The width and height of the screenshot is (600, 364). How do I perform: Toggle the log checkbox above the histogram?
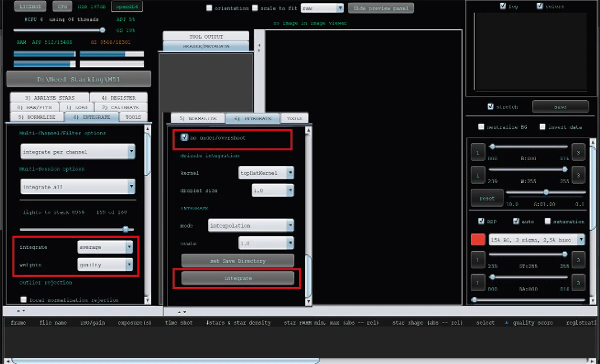502,6
